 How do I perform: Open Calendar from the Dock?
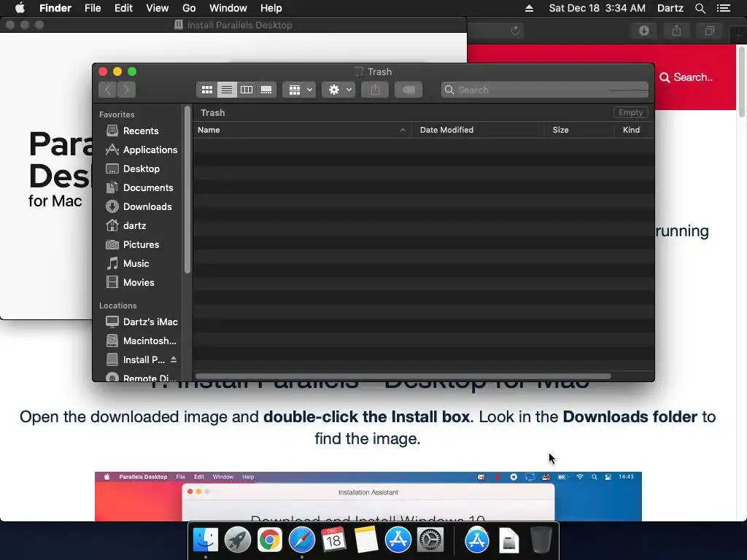[x=333, y=540]
